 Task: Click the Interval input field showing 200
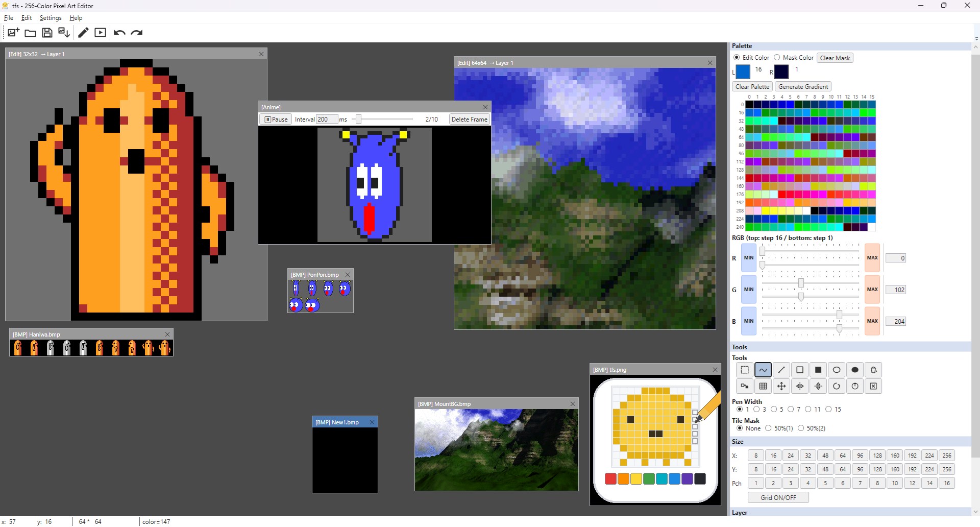[x=327, y=119]
